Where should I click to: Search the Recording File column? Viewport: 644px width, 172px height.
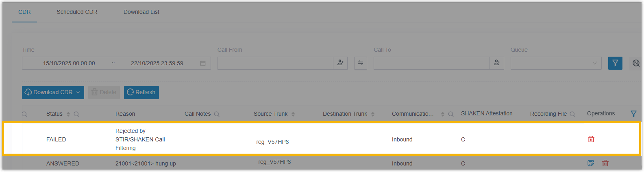[x=572, y=114]
